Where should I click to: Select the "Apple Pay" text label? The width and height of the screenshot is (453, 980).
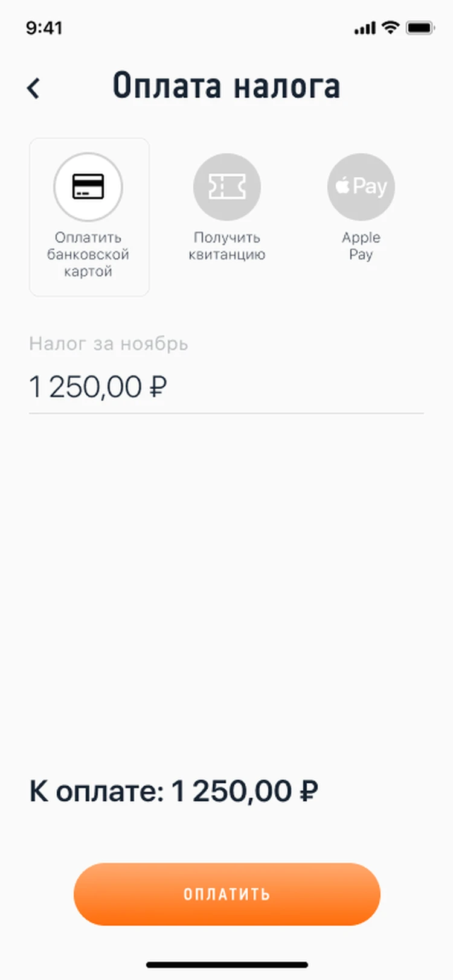coord(361,246)
